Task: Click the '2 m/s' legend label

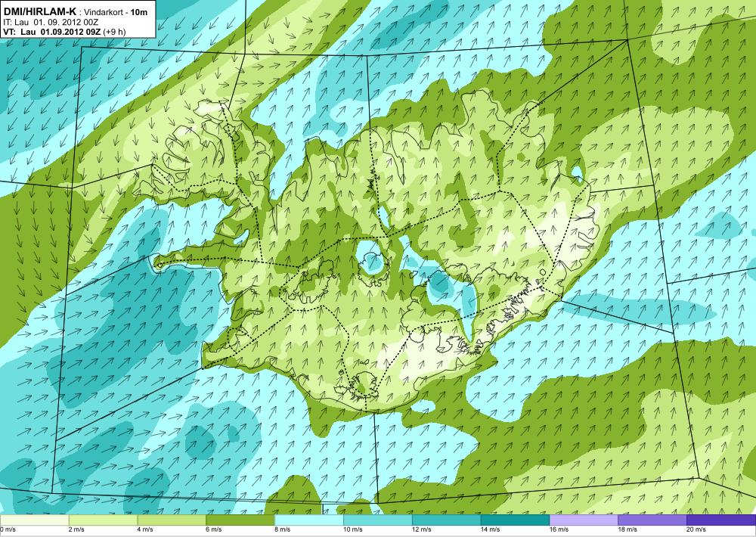Action: click(x=77, y=529)
